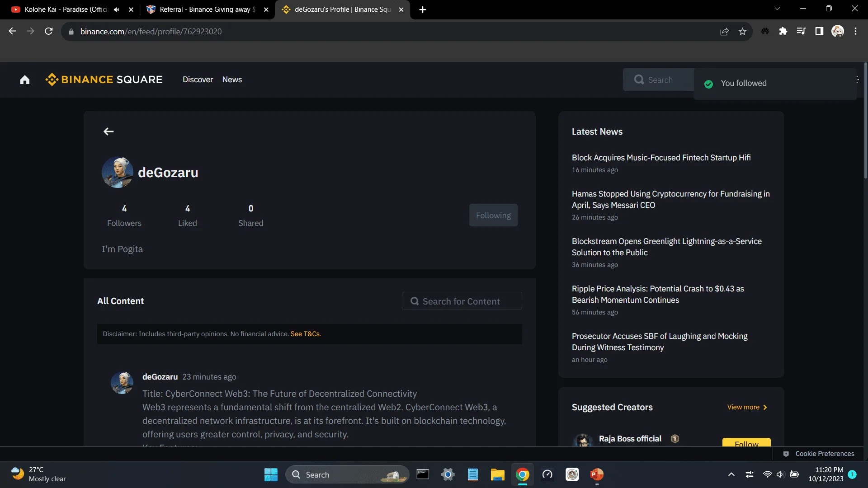868x488 pixels.
Task: Close the Referral Binance tab
Action: (266, 9)
